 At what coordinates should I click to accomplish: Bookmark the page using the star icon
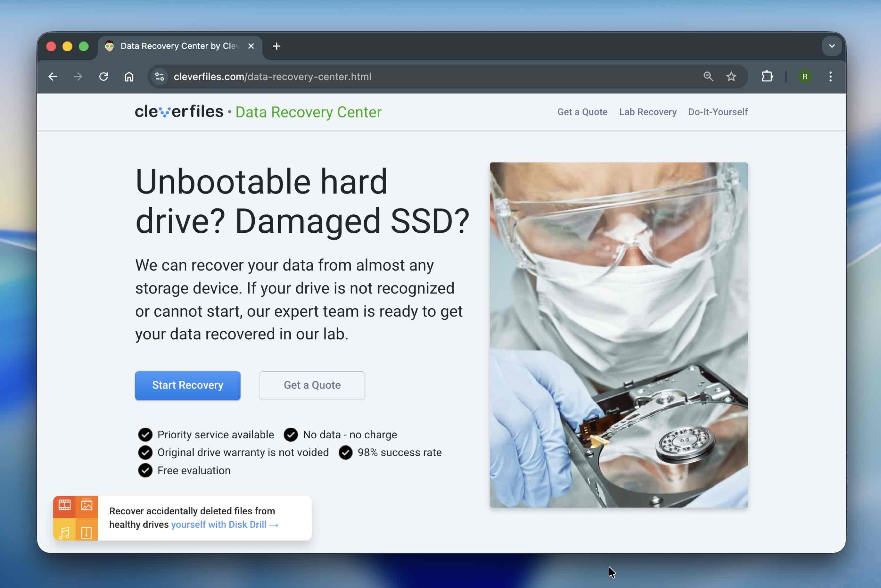(731, 77)
